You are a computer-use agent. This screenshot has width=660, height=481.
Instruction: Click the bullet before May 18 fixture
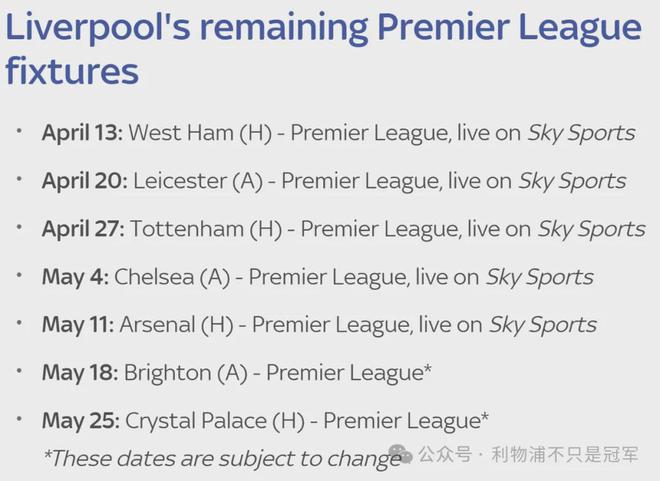(19, 371)
